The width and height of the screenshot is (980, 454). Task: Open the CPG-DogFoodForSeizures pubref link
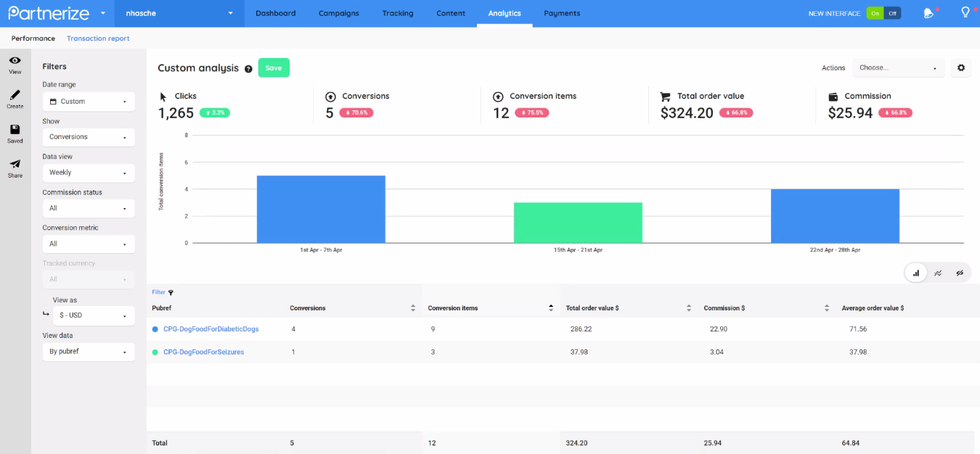pos(203,352)
